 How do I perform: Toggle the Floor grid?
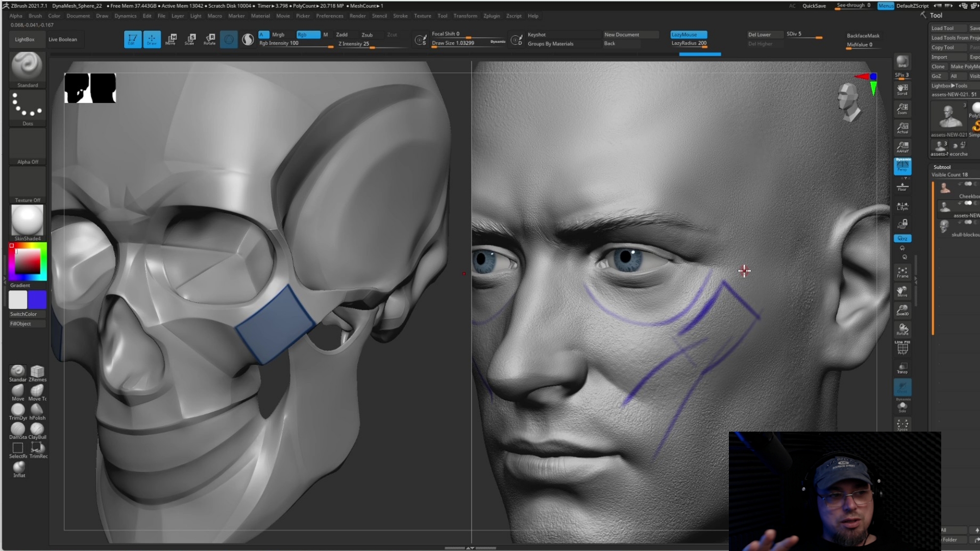(902, 187)
